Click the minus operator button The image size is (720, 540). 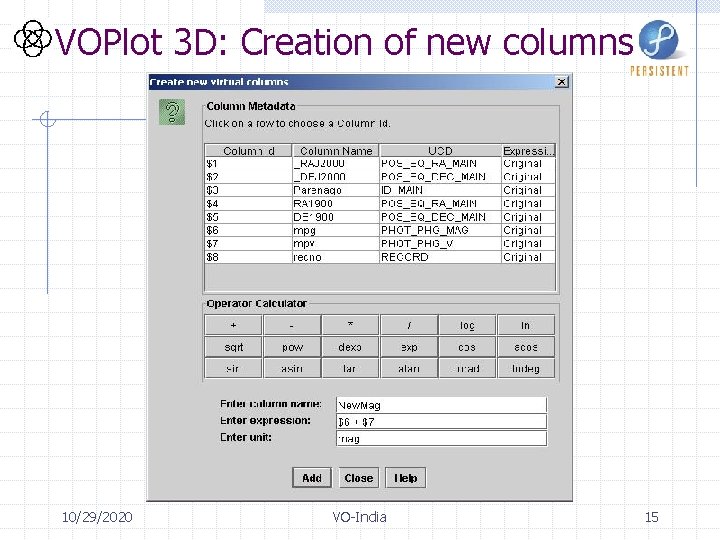[292, 325]
